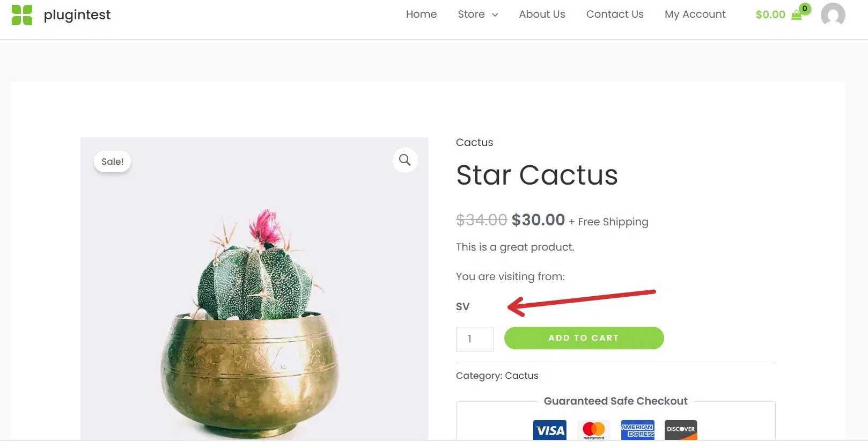
Task: Click the Cactus breadcrumb above the title
Action: point(474,142)
